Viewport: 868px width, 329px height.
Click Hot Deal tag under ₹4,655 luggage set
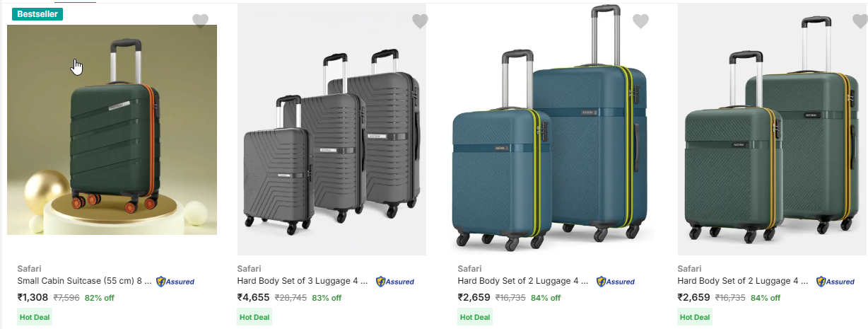[x=254, y=317]
